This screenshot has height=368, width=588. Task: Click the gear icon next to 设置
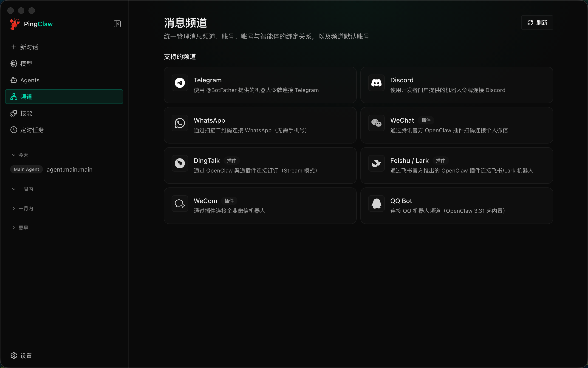(14, 356)
